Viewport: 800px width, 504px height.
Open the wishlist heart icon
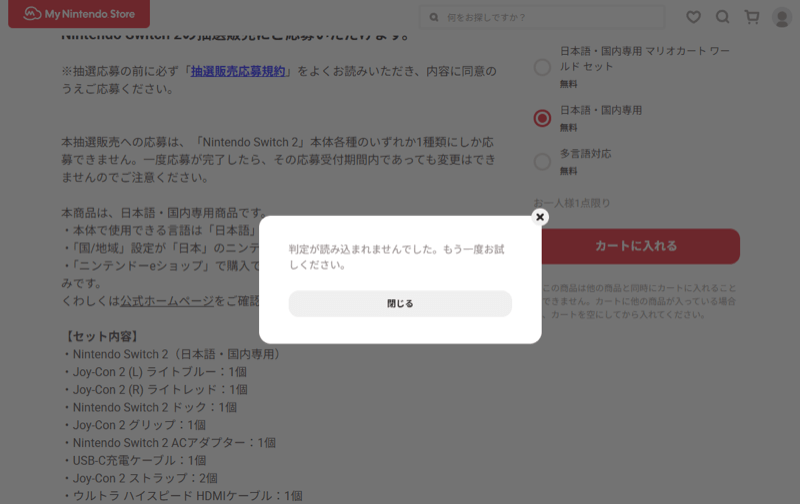pyautogui.click(x=693, y=17)
